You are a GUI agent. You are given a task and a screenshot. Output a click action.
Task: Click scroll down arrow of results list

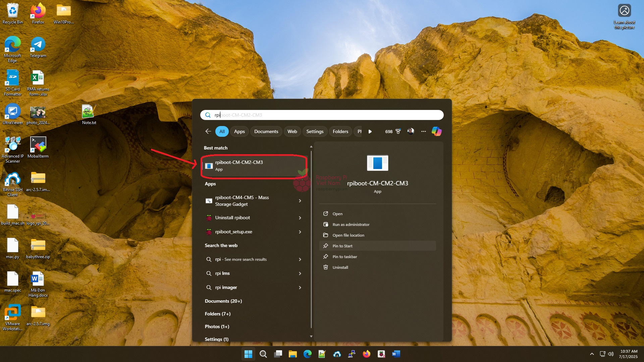pyautogui.click(x=311, y=336)
